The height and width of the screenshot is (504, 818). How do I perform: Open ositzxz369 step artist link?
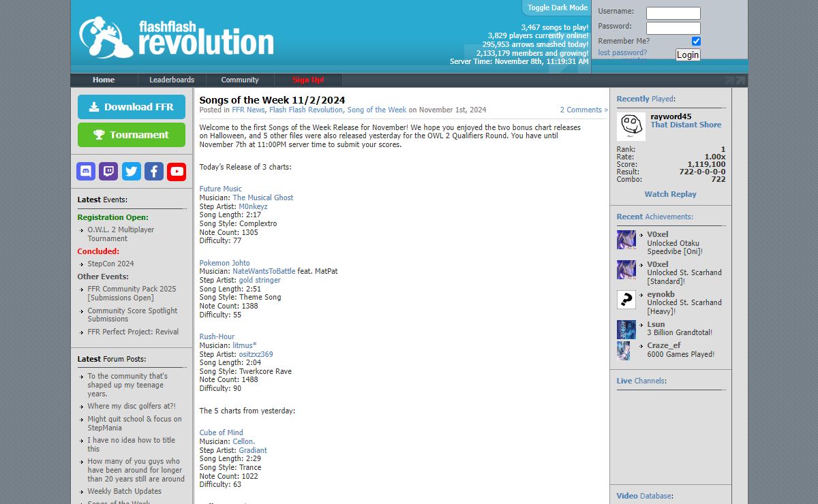click(x=256, y=354)
